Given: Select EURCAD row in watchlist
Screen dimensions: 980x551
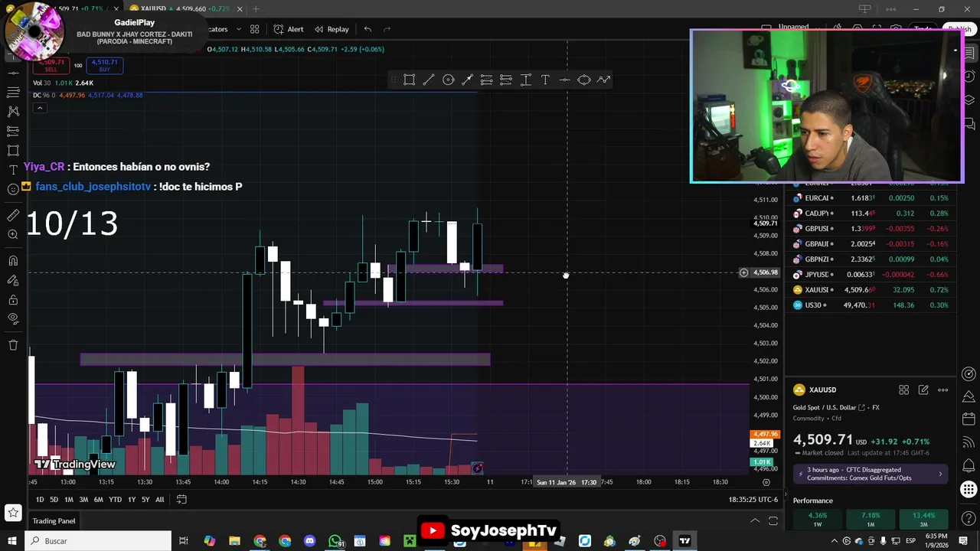Looking at the screenshot, I should (871, 198).
